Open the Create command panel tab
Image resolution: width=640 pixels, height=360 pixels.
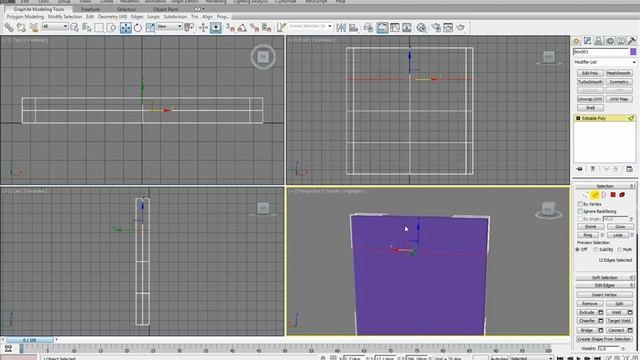tap(576, 40)
